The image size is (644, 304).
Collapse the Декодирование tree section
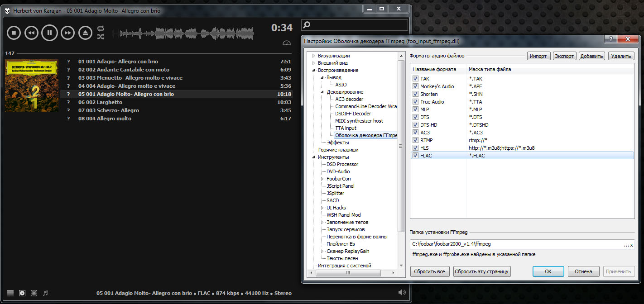(x=322, y=92)
